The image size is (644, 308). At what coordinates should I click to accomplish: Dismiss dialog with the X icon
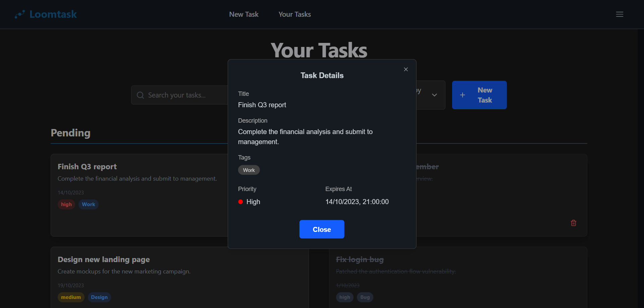tap(406, 69)
